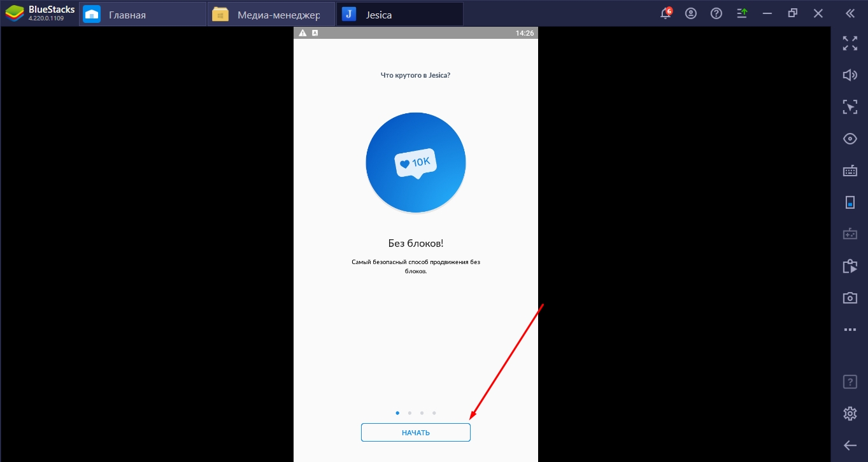The image size is (868, 462).
Task: Open the gamepad controls icon
Action: [850, 234]
